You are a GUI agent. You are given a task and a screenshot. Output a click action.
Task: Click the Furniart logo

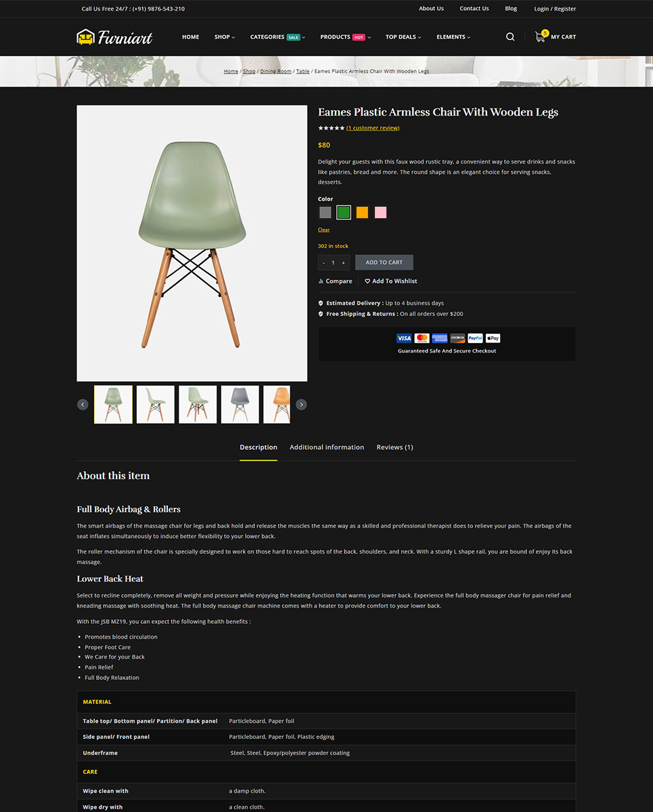[x=114, y=37]
